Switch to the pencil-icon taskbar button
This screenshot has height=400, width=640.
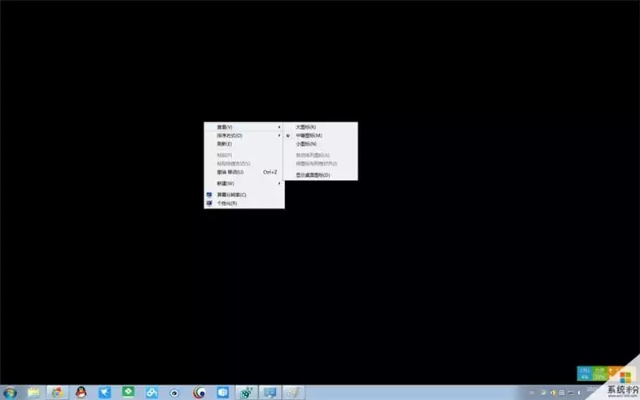[293, 393]
